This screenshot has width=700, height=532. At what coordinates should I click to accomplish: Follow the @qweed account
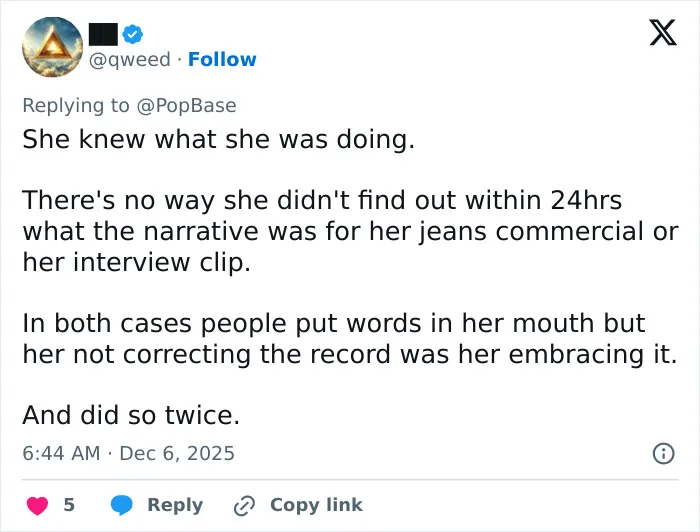222,59
